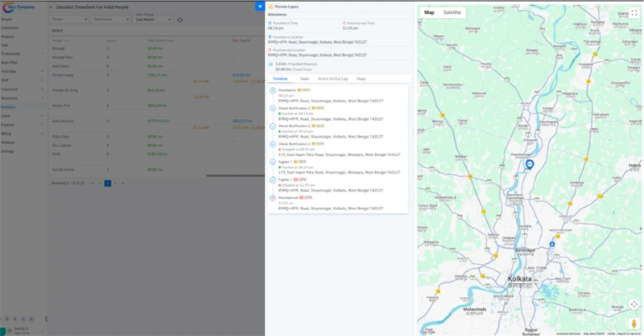Click the refresh icon beside Date Period
644x336 pixels.
[180, 19]
